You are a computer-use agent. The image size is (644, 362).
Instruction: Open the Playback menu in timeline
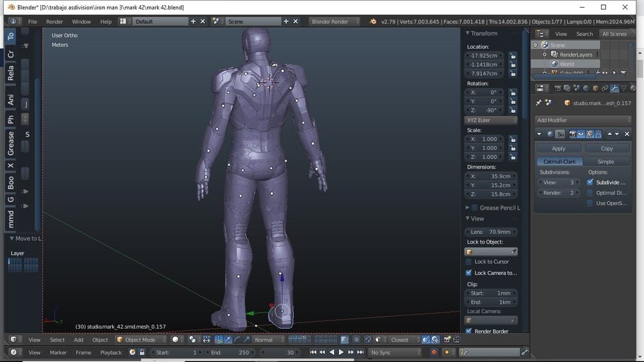(x=111, y=352)
